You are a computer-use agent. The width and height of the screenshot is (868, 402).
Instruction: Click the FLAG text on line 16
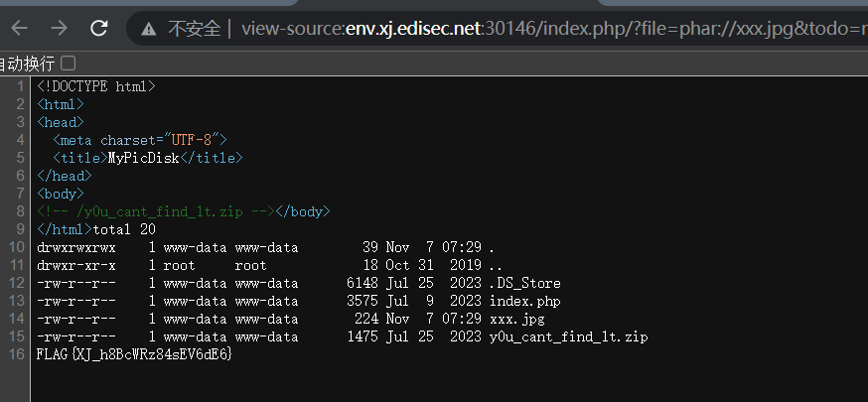tap(133, 354)
